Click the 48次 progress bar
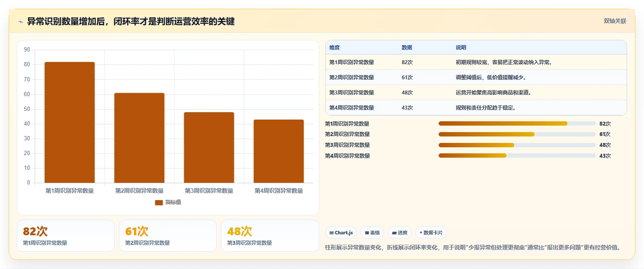Image resolution: width=644 pixels, height=269 pixels. [x=517, y=145]
